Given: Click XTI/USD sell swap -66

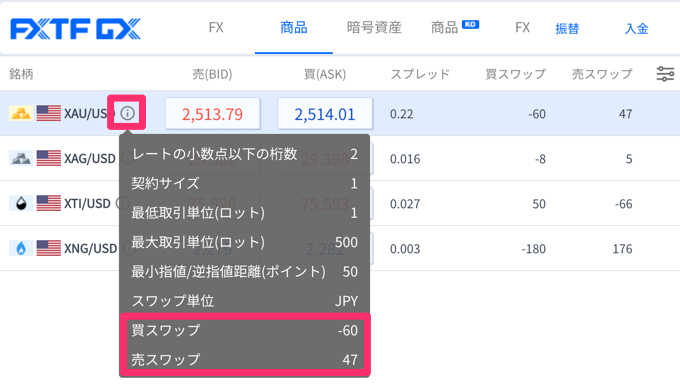Looking at the screenshot, I should [624, 204].
